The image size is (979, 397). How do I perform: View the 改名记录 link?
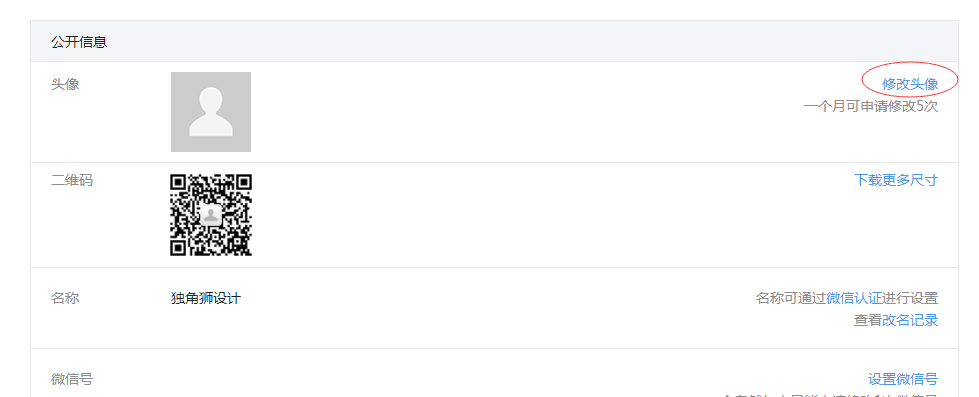click(910, 320)
